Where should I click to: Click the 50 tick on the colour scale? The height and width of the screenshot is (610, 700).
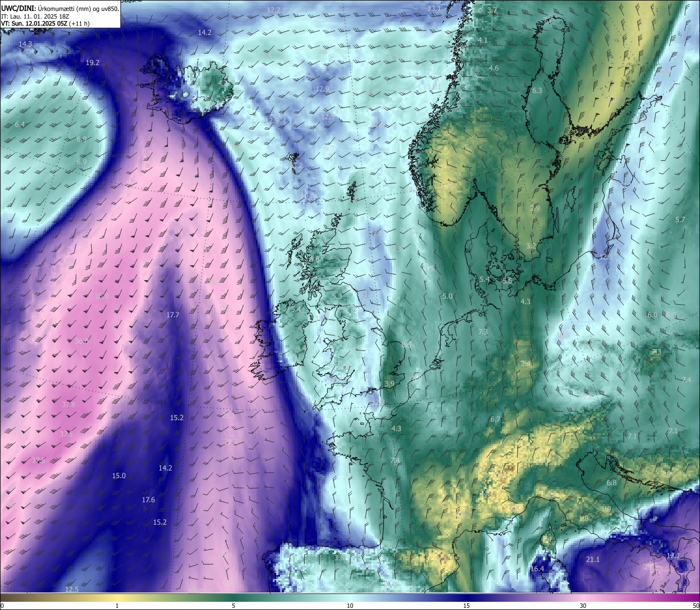(x=696, y=606)
